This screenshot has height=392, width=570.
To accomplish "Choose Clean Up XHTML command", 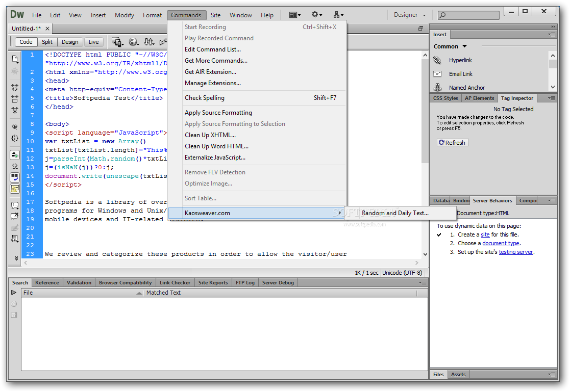I will (257, 135).
